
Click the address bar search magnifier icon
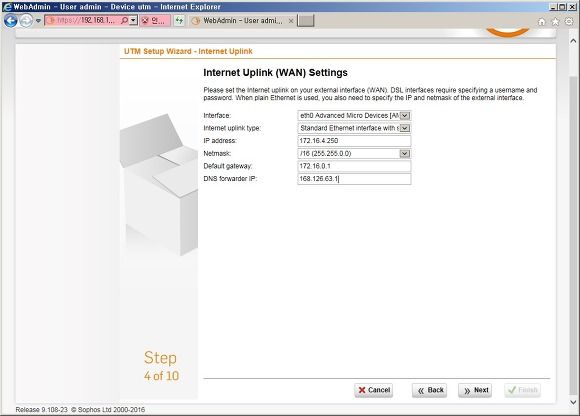click(x=125, y=21)
